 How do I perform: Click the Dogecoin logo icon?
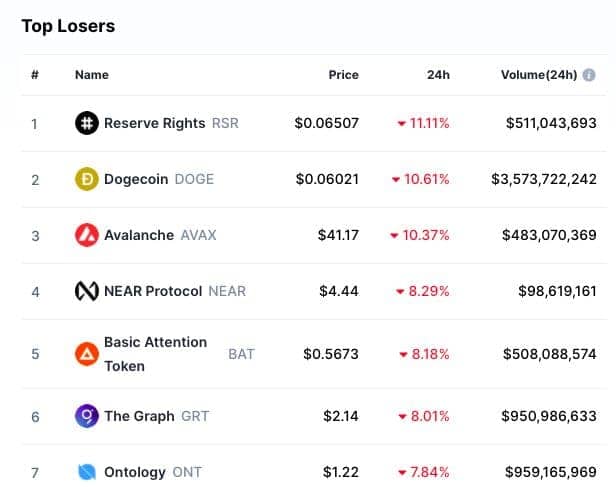(86, 179)
